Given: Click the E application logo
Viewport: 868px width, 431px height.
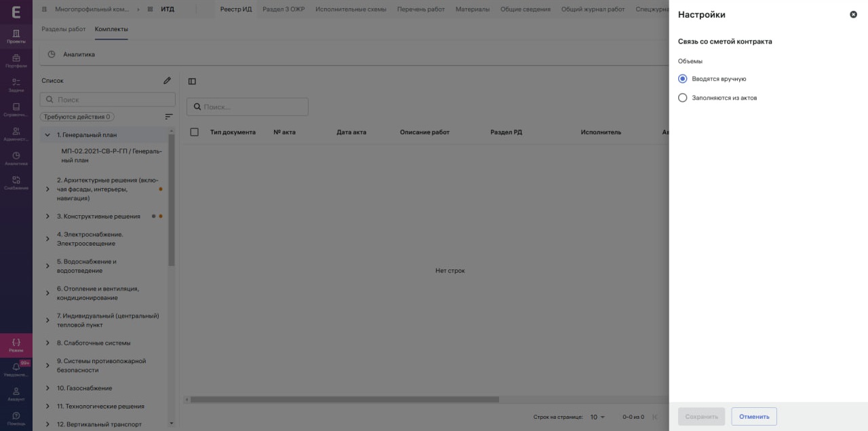Looking at the screenshot, I should (16, 11).
